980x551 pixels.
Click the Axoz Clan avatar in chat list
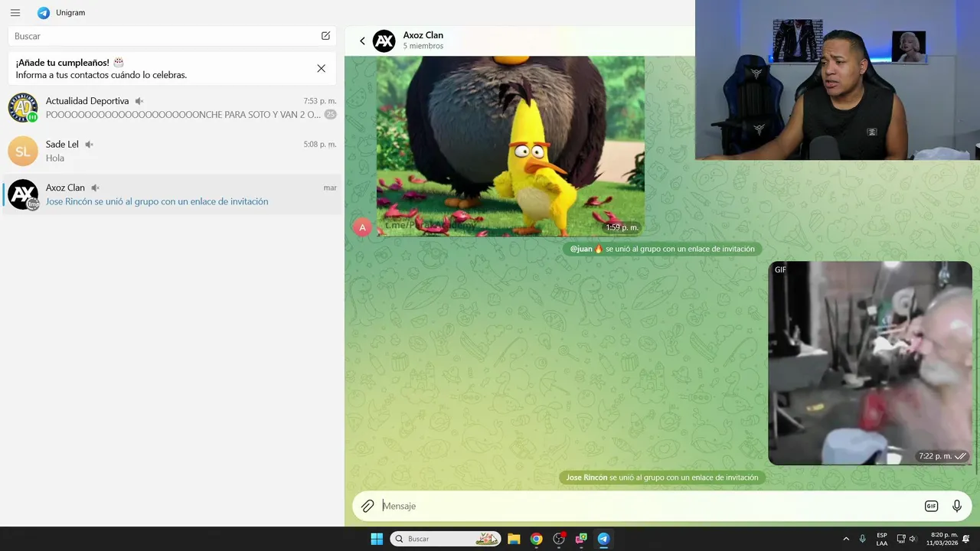click(x=23, y=194)
